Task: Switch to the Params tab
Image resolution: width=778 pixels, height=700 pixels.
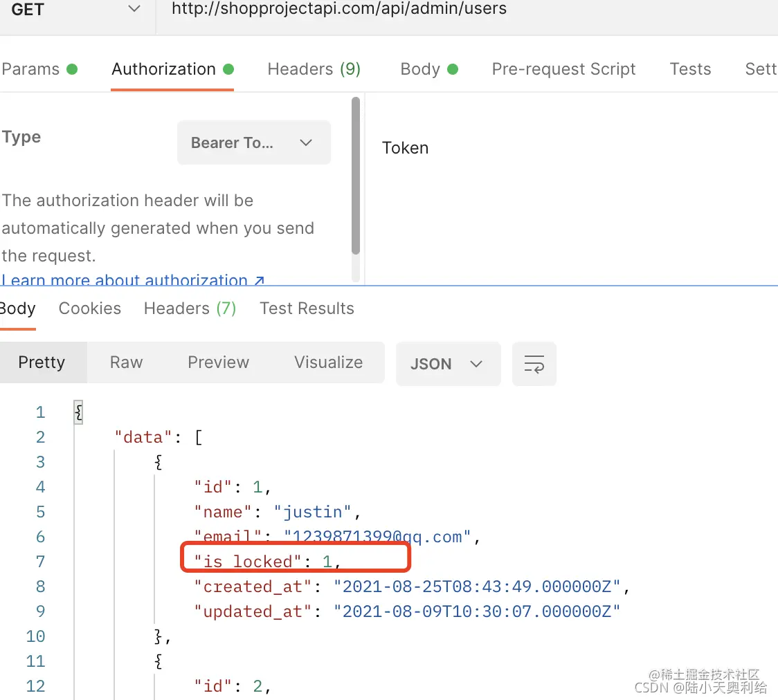Action: pyautogui.click(x=39, y=69)
